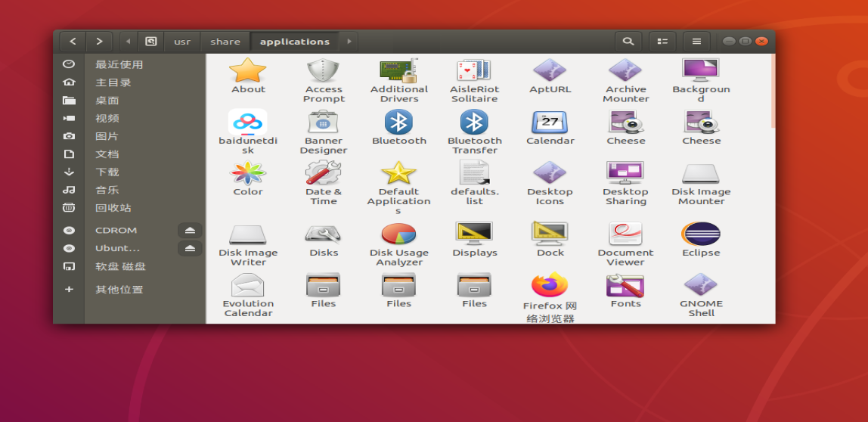Open the Firefox browser icon
The height and width of the screenshot is (422, 868).
(x=550, y=284)
